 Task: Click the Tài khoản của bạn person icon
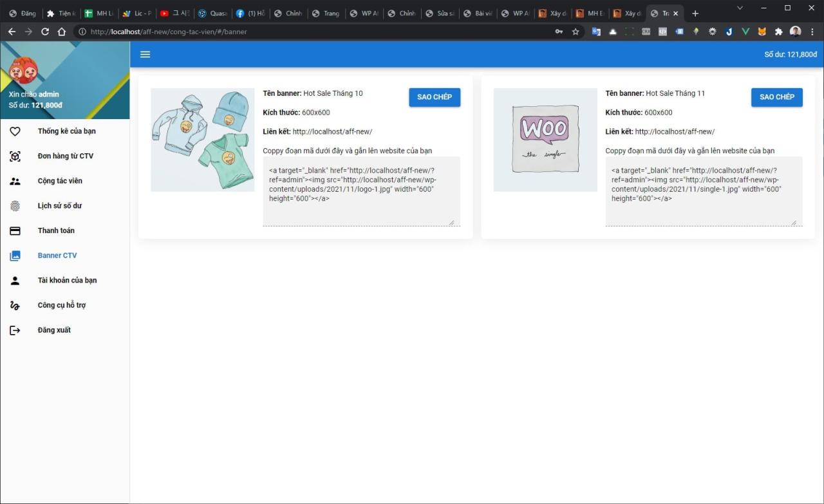click(x=15, y=280)
